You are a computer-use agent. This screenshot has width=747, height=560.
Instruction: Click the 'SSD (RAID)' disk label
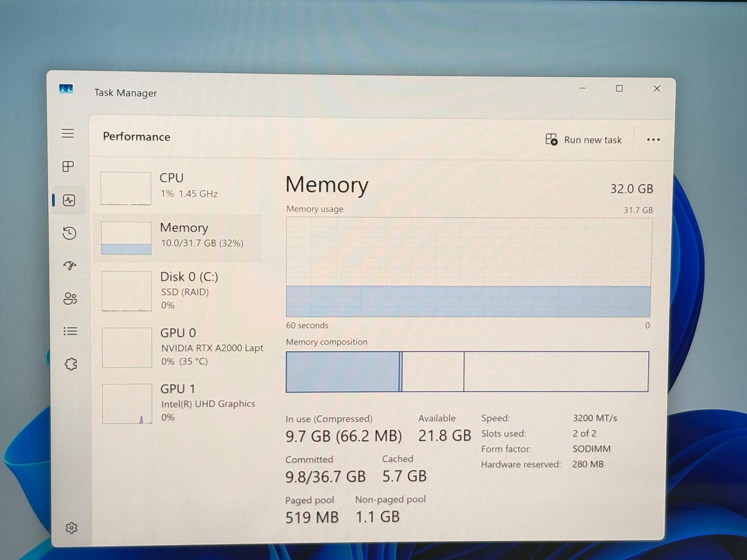point(185,292)
